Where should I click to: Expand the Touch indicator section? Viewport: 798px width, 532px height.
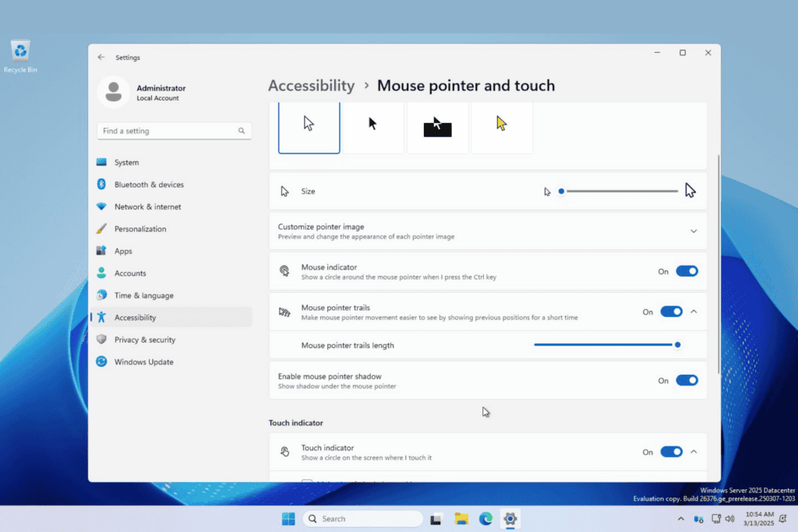click(x=693, y=451)
